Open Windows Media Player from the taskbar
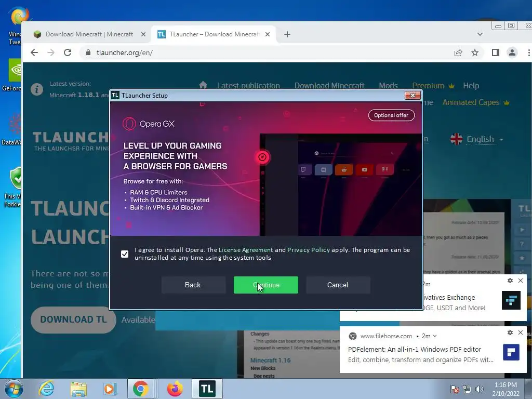The height and width of the screenshot is (399, 532). 109,389
